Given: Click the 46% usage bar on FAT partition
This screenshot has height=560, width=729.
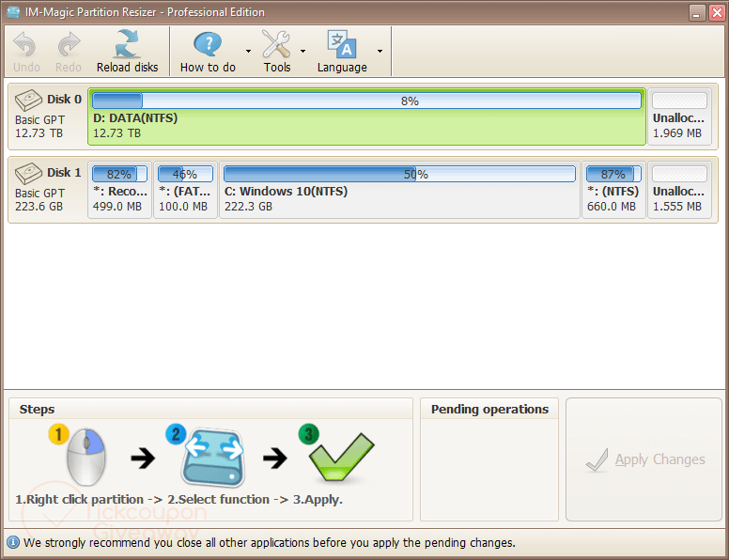Looking at the screenshot, I should (185, 175).
